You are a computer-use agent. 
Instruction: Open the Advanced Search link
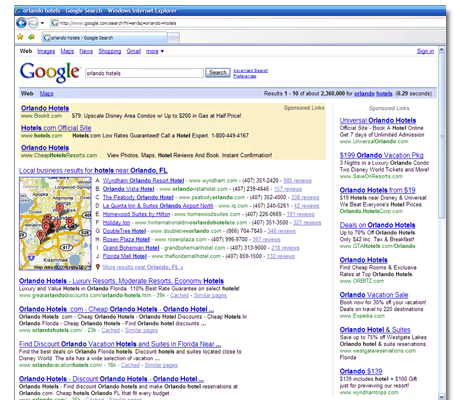[x=250, y=71]
